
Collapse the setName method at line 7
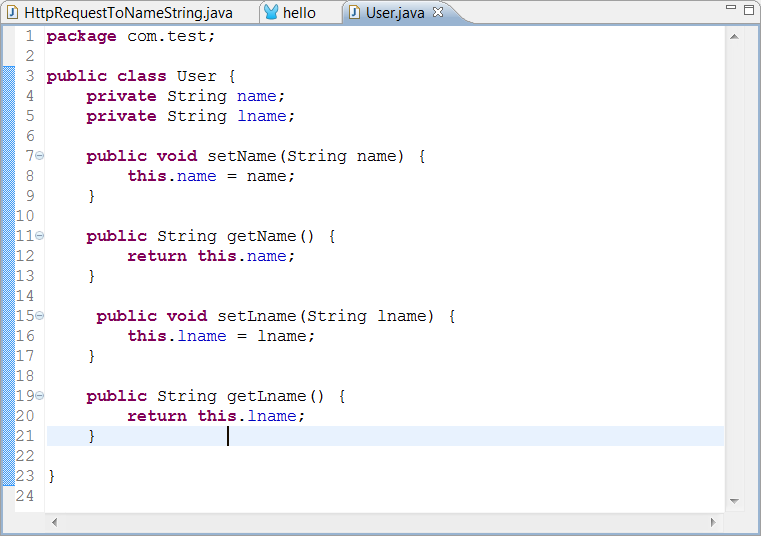tap(40, 156)
